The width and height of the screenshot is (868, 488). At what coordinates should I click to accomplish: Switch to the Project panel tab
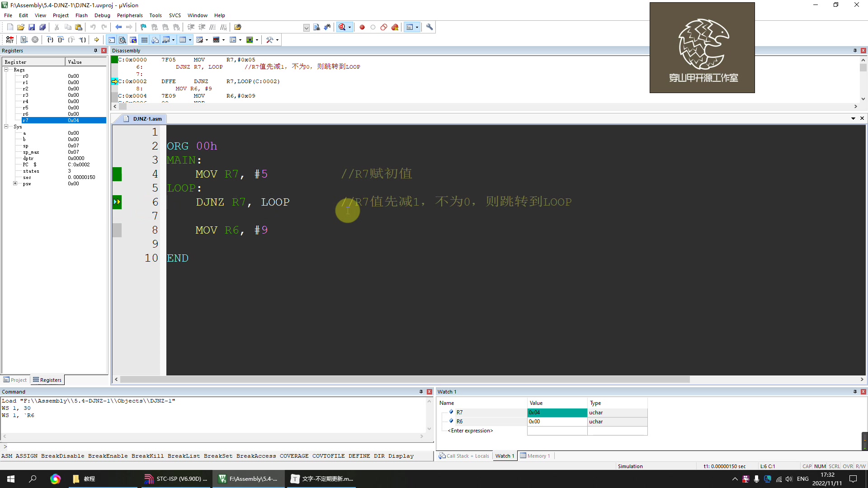tap(15, 380)
